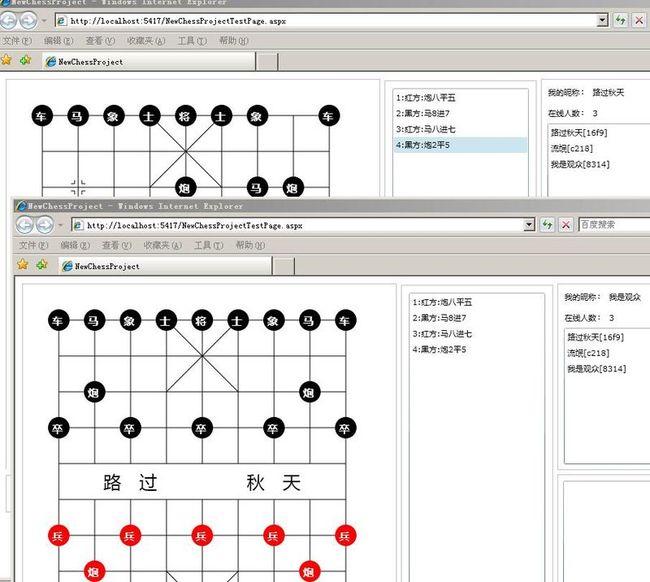Image resolution: width=650 pixels, height=582 pixels.
Task: Select the black 将 on the rear window's board
Action: pyautogui.click(x=185, y=116)
